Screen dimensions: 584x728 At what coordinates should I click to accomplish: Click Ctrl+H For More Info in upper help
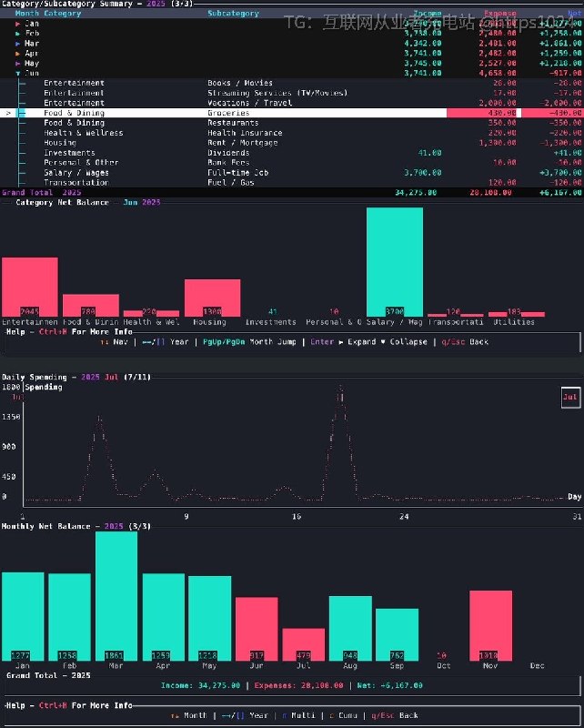tap(86, 332)
